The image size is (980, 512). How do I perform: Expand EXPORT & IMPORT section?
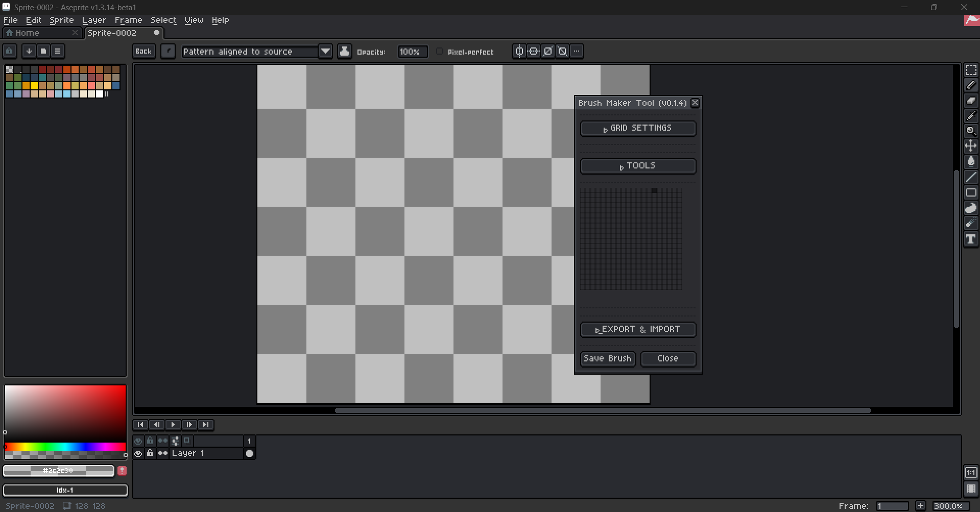pos(638,329)
